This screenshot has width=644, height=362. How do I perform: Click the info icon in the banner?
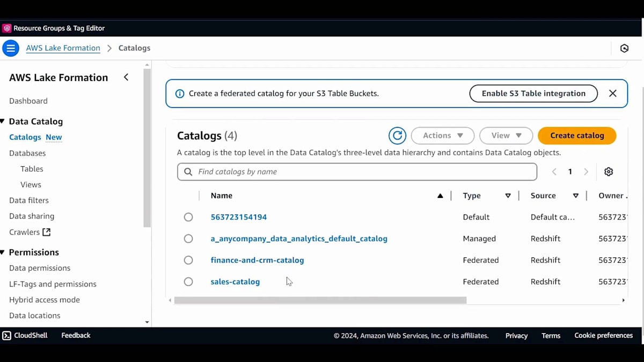pyautogui.click(x=180, y=93)
